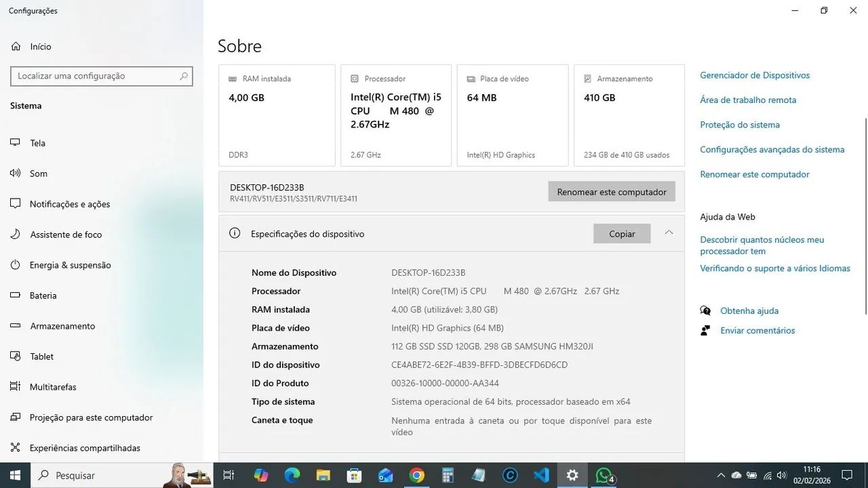Click the ID do Produto value 00326-10000-00000-AA344

click(x=445, y=383)
